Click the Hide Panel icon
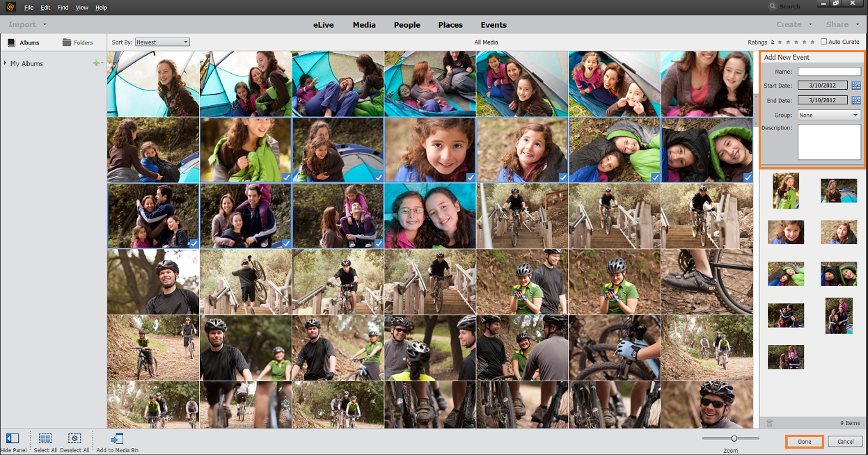This screenshot has height=455, width=868. (13, 438)
